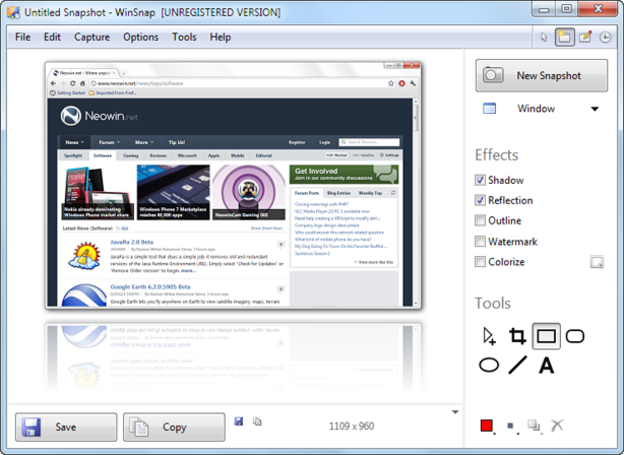Click the Copy button
The height and width of the screenshot is (455, 624).
click(x=174, y=427)
